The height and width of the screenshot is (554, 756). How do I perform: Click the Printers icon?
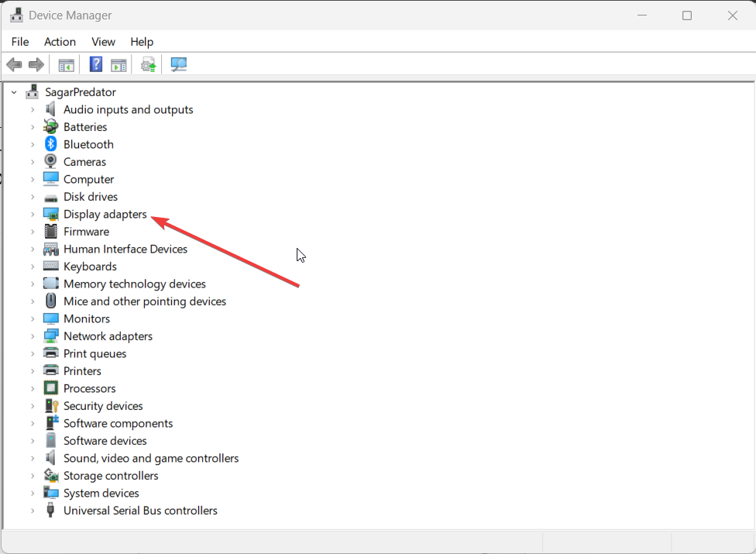click(50, 370)
